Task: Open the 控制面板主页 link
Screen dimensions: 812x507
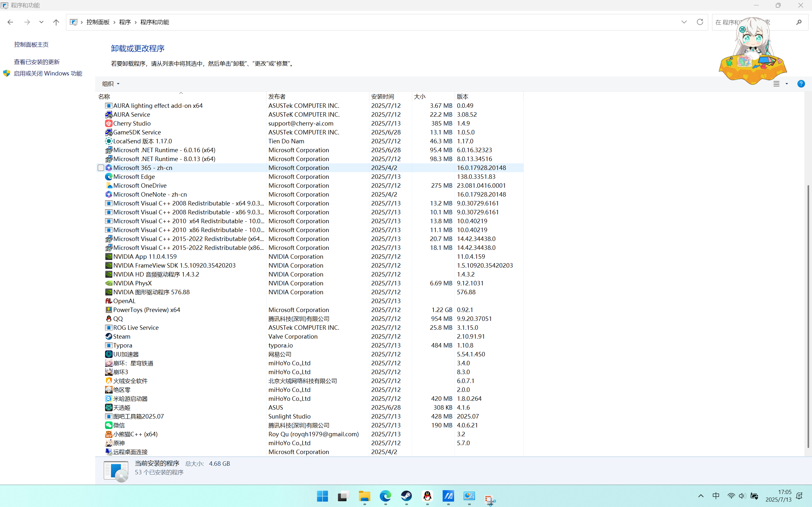Action: coord(31,45)
